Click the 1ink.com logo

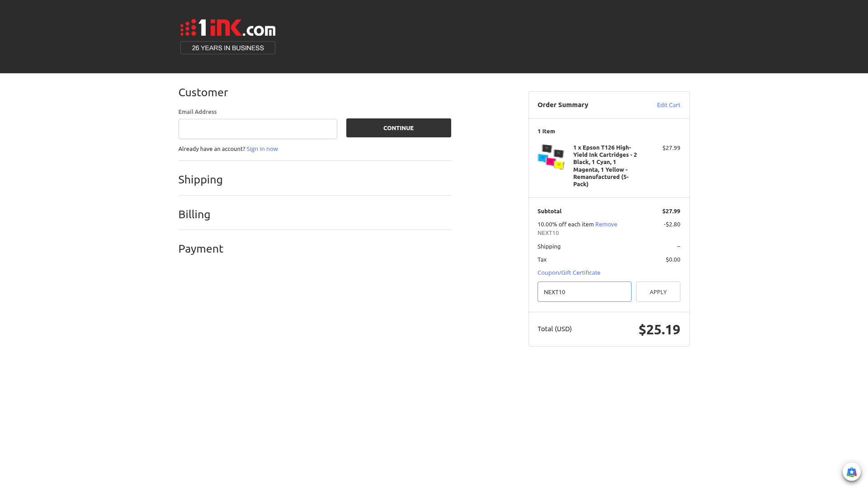(x=228, y=28)
